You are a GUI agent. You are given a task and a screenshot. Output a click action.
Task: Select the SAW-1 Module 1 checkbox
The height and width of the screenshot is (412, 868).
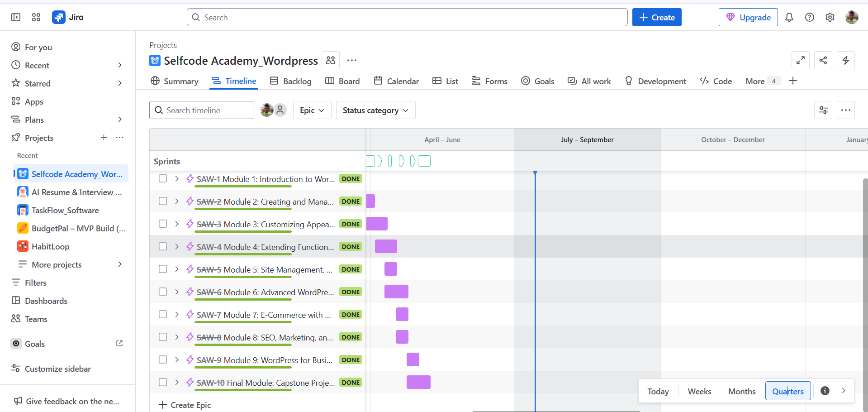tap(163, 178)
